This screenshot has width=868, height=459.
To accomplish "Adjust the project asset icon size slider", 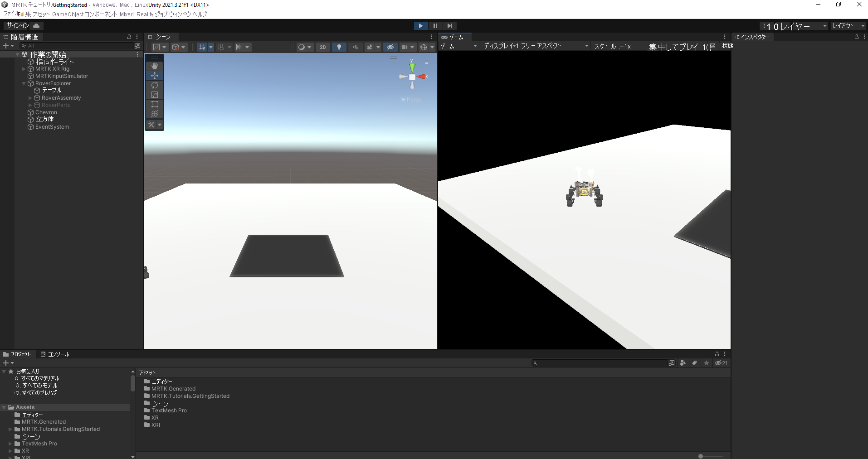I will tap(701, 456).
